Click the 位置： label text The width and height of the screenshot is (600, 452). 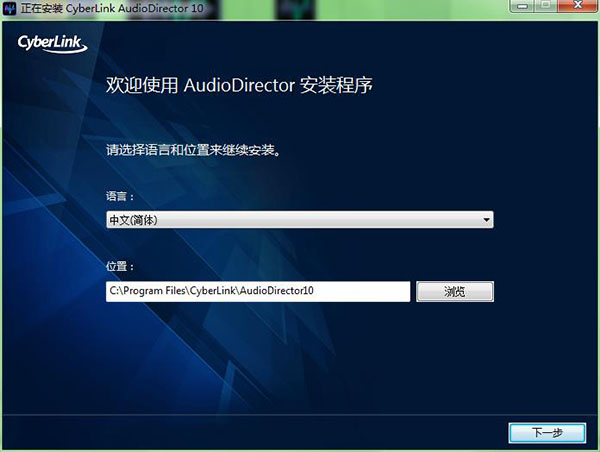coord(120,266)
